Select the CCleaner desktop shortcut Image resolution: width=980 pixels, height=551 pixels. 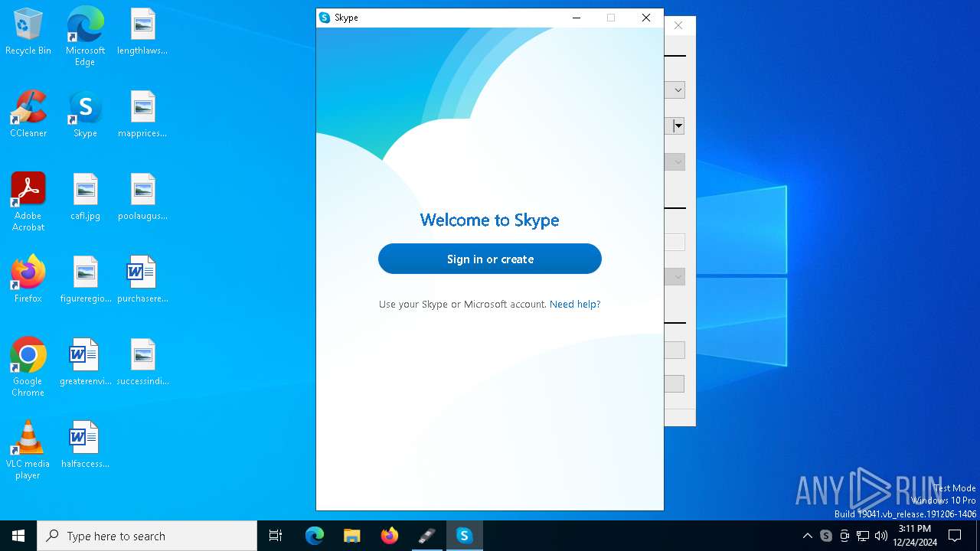(x=28, y=115)
